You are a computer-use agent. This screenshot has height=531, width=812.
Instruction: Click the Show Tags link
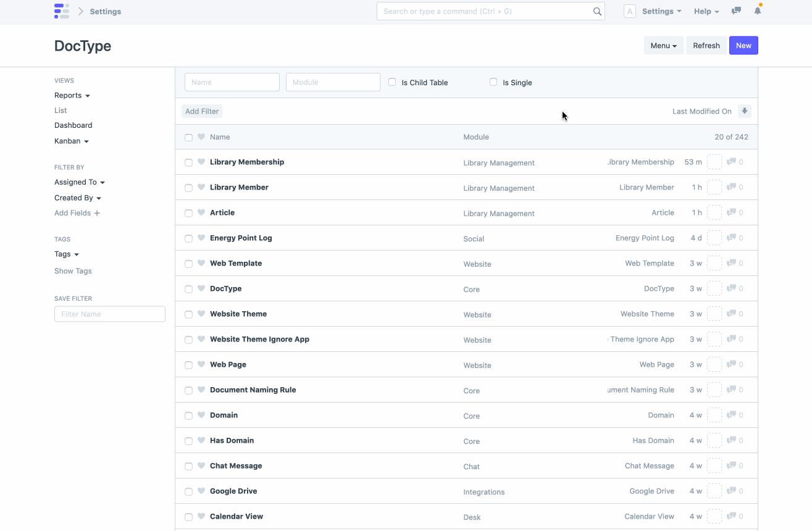[73, 270]
